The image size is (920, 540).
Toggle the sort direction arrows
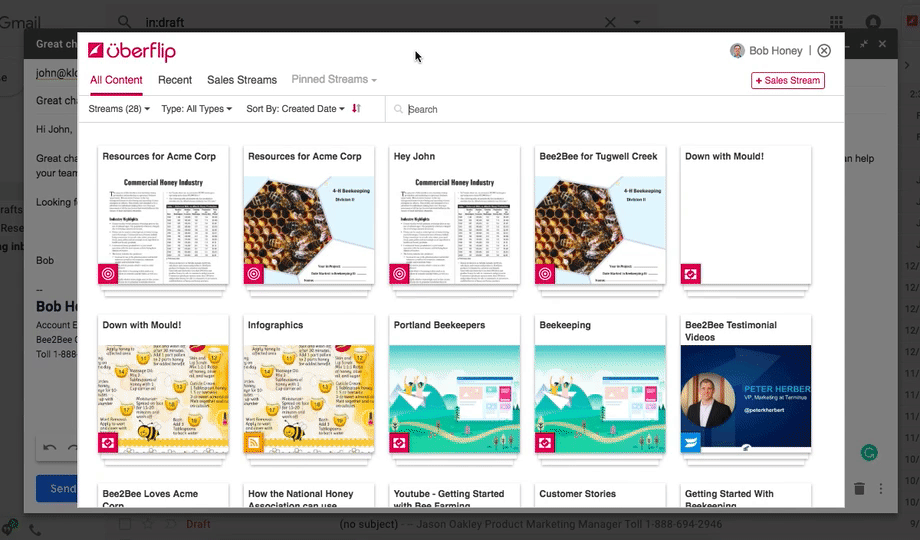coord(356,109)
